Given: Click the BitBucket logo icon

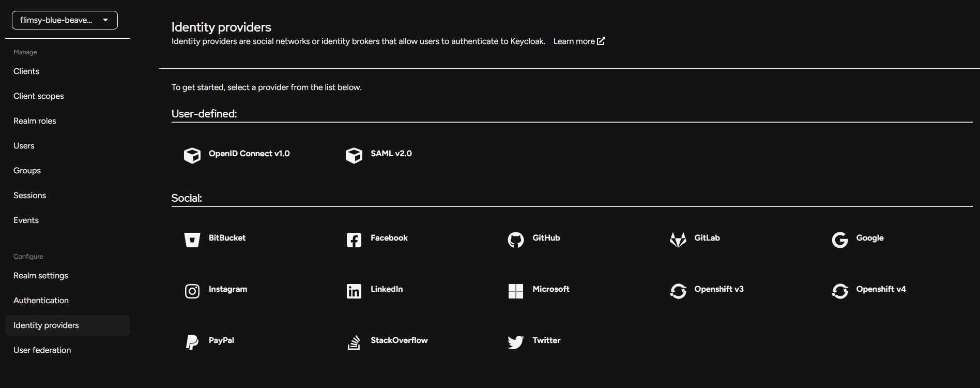Looking at the screenshot, I should coord(192,240).
